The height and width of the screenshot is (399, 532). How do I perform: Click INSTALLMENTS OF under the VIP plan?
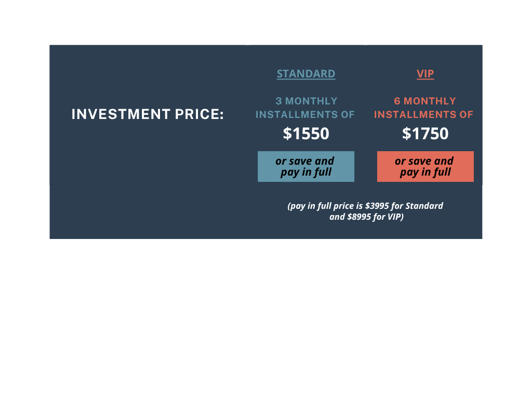click(424, 114)
